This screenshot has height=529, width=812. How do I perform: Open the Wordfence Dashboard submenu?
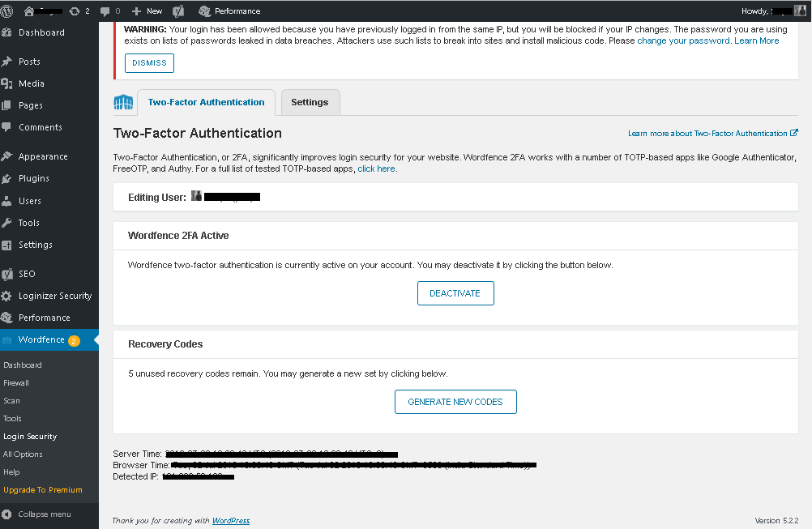[22, 365]
